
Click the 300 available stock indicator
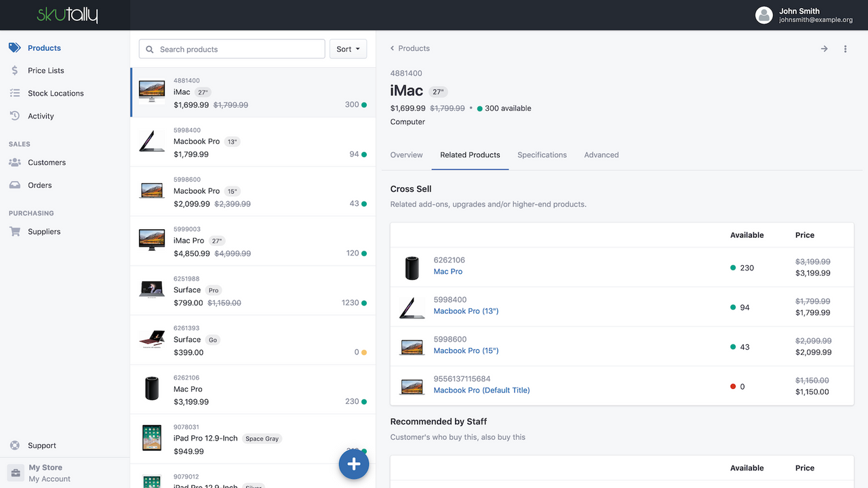pos(505,108)
